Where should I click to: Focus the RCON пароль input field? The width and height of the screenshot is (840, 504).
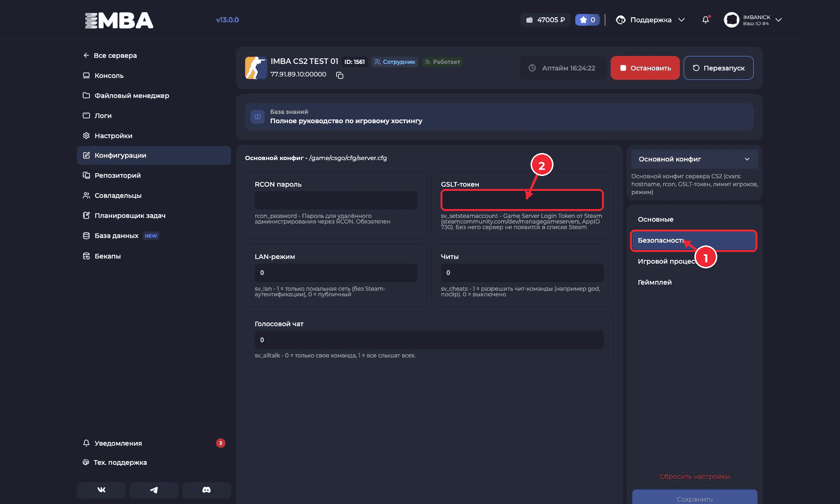[x=336, y=200]
